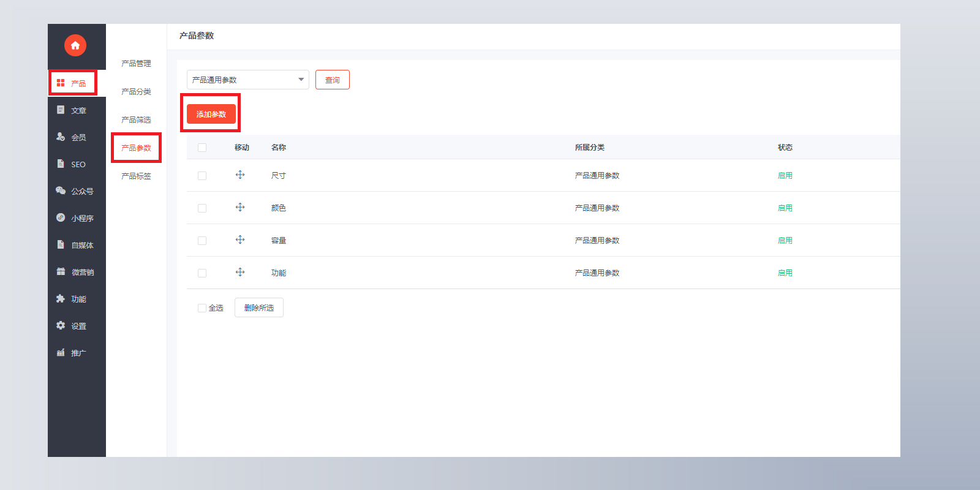
Task: Click the parameter name 尺寸
Action: point(279,176)
